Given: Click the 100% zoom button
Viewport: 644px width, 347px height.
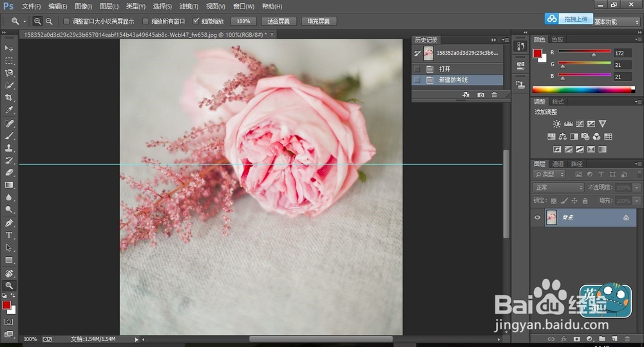Looking at the screenshot, I should point(243,21).
